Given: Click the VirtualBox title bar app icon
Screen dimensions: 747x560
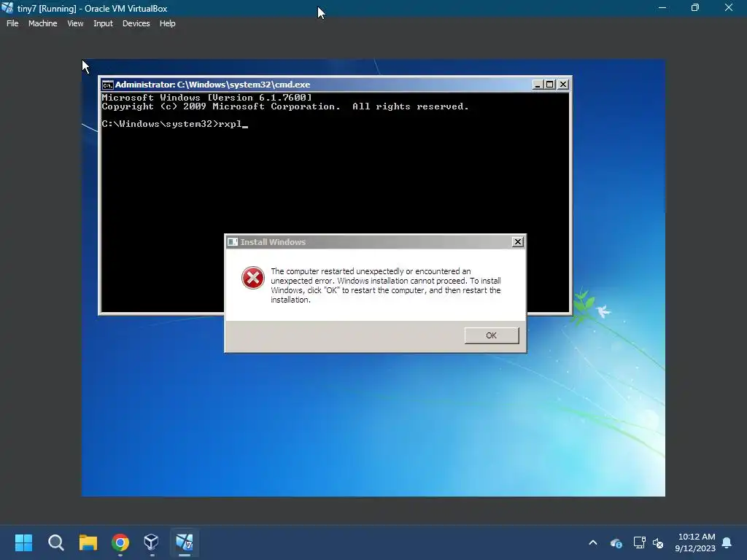Looking at the screenshot, I should point(7,8).
